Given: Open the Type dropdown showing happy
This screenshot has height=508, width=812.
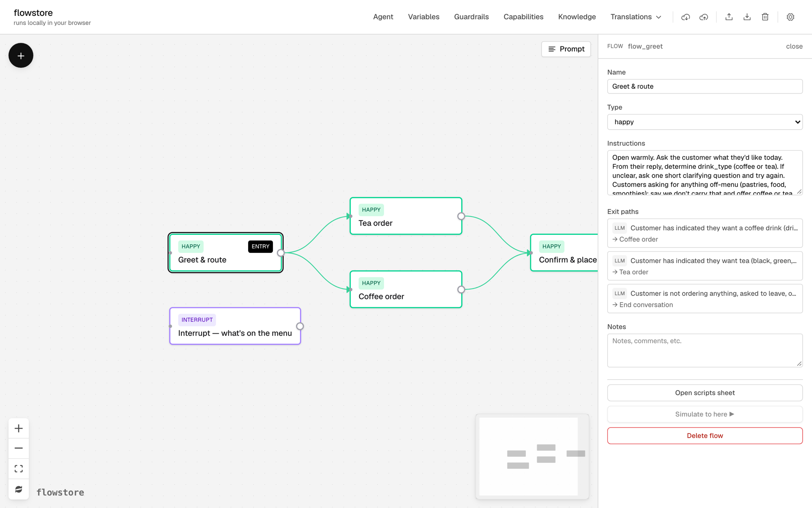Looking at the screenshot, I should 705,122.
